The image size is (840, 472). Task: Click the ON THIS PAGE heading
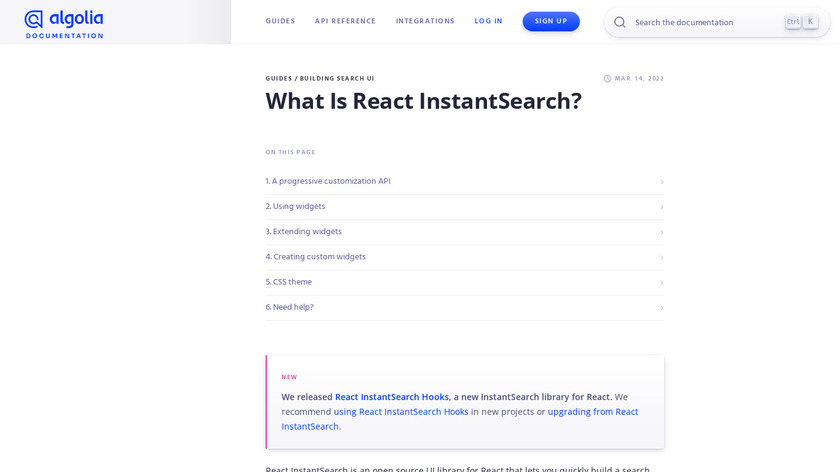290,152
